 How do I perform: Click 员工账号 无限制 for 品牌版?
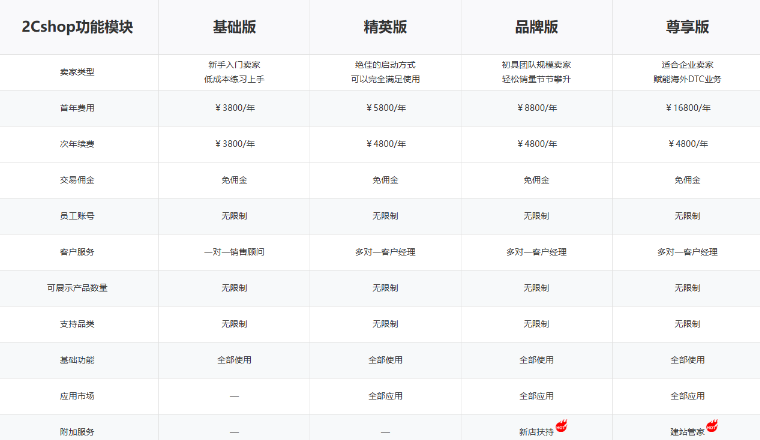(x=537, y=216)
